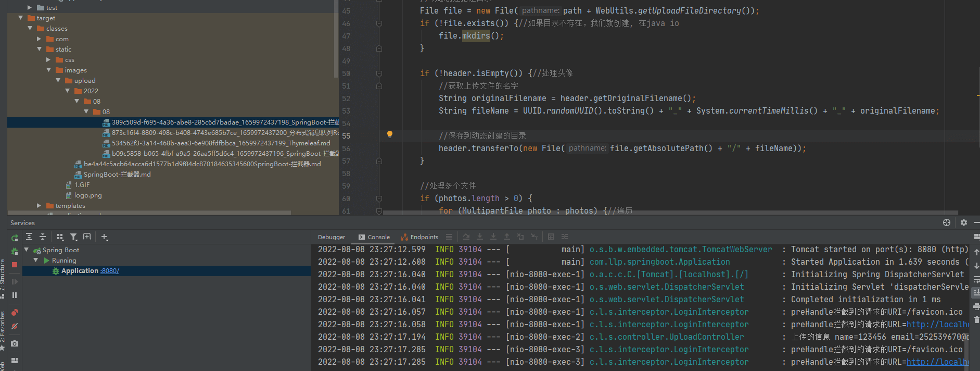980x371 pixels.
Task: Click the editor horizontal scrollbar
Action: click(670, 212)
